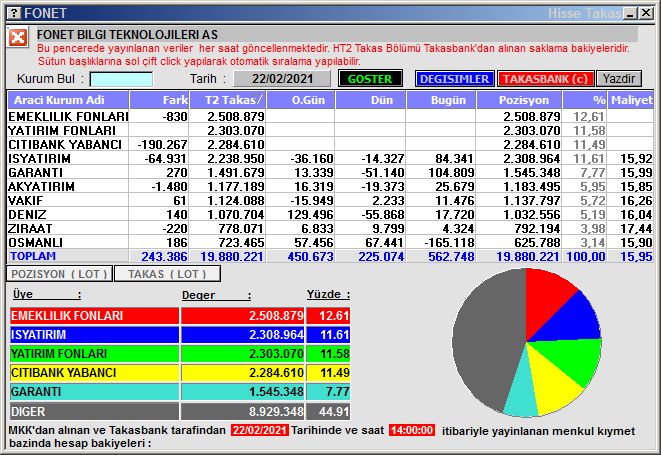
Task: Click Bugün value -165.118 in Osmanli row
Action: coord(449,242)
